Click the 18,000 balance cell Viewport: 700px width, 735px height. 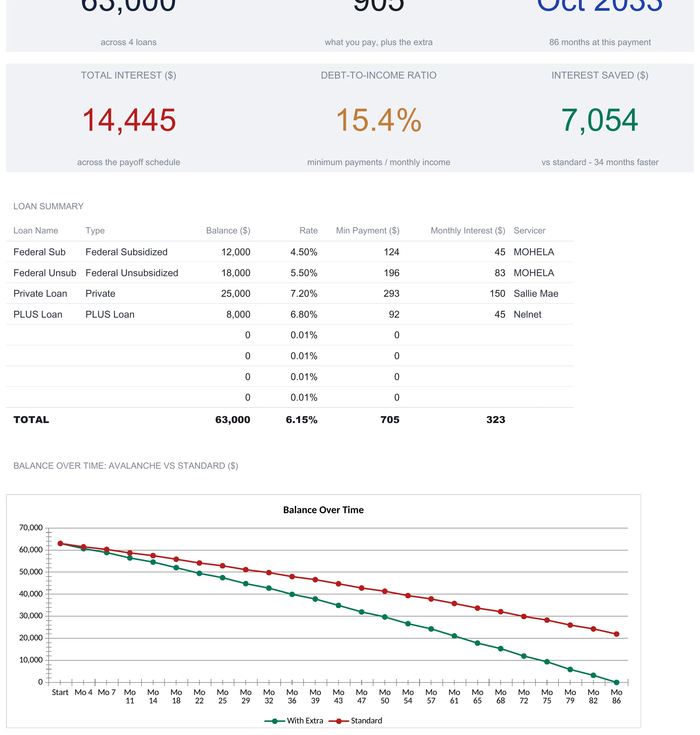point(236,273)
